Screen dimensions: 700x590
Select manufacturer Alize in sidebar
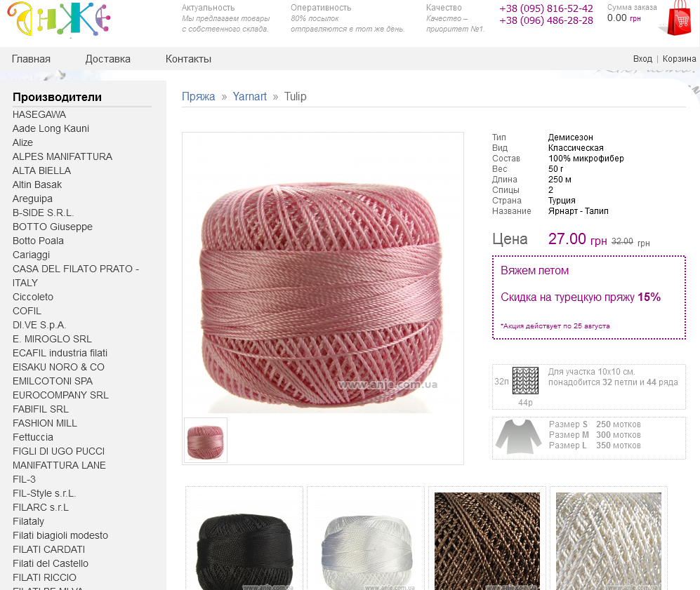pyautogui.click(x=22, y=142)
